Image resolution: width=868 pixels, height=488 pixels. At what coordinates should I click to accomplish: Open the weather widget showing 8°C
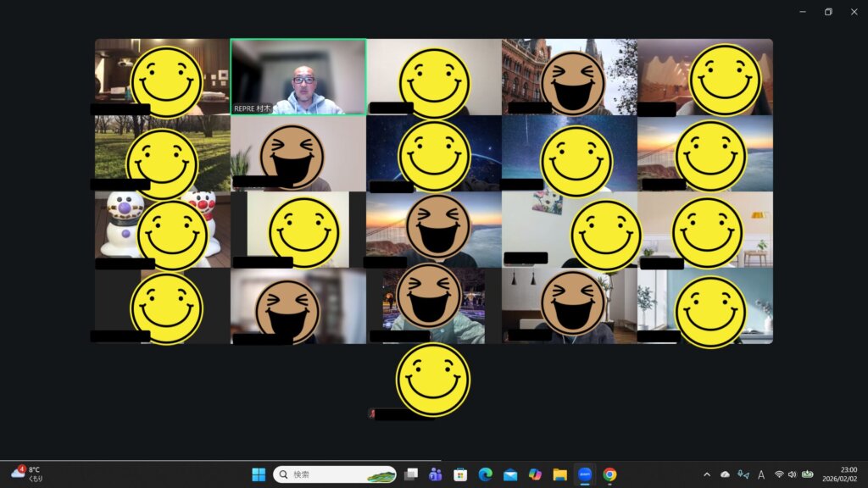[x=27, y=474]
